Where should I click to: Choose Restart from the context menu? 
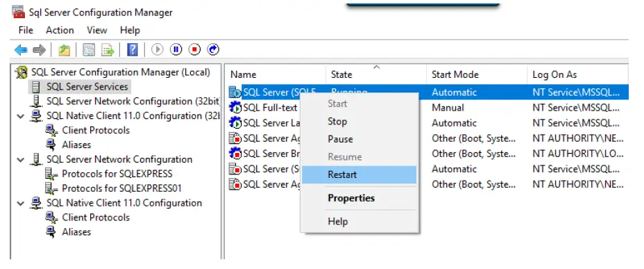click(x=359, y=174)
